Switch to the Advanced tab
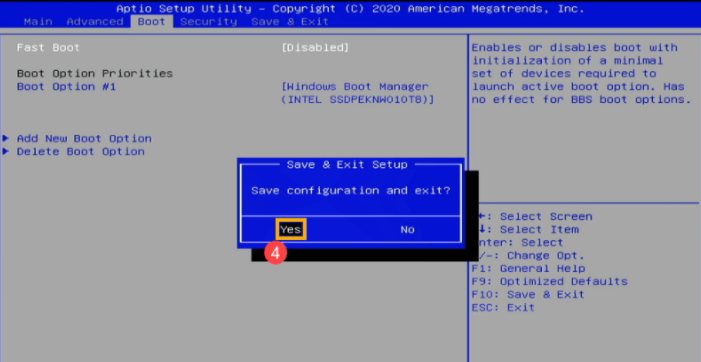701x362 pixels. pyautogui.click(x=95, y=21)
